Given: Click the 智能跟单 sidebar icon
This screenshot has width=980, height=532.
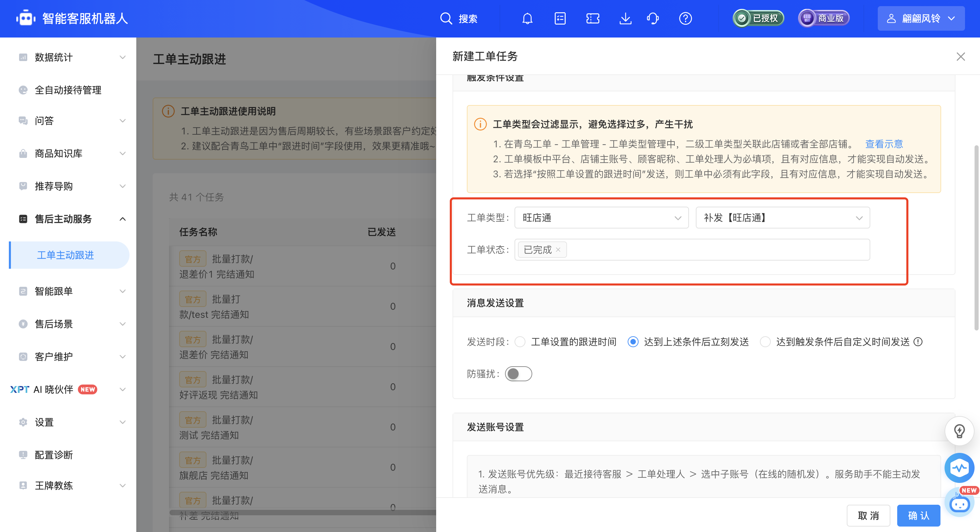Looking at the screenshot, I should coord(23,291).
